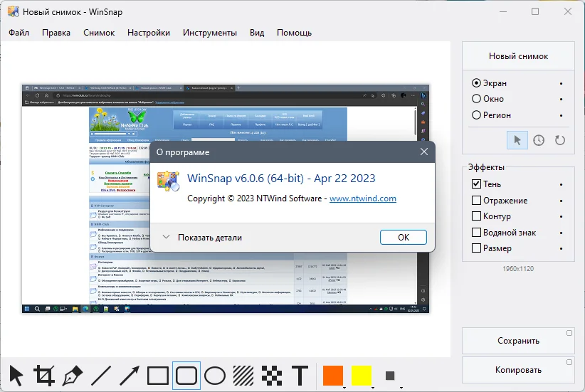The width and height of the screenshot is (585, 392).
Task: Pick the yellow fill color swatch
Action: tap(361, 375)
